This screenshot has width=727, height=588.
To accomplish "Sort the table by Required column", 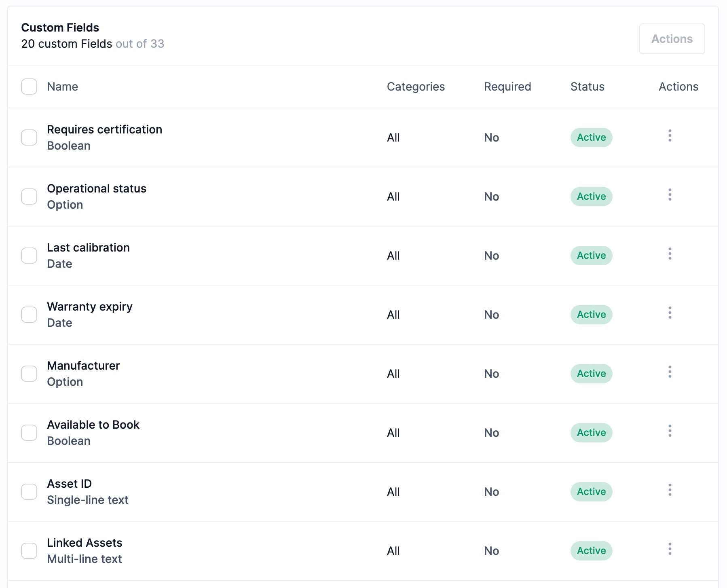I will [507, 87].
